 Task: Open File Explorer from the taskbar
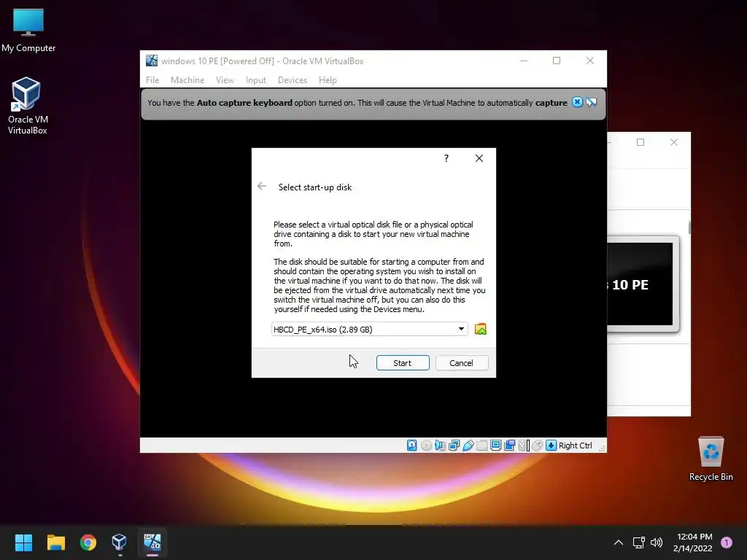pyautogui.click(x=56, y=542)
